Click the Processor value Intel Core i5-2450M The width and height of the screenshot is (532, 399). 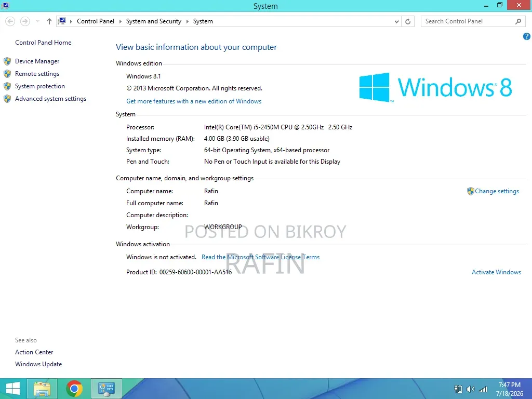[278, 127]
